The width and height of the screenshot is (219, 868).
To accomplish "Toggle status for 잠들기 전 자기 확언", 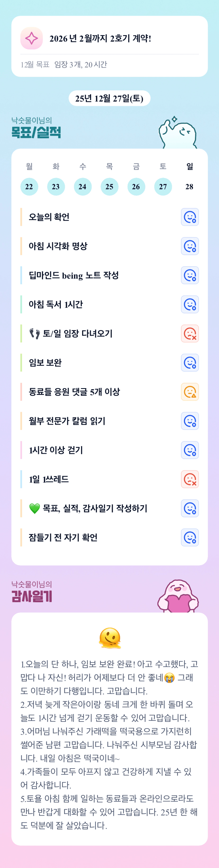I will coord(190,537).
